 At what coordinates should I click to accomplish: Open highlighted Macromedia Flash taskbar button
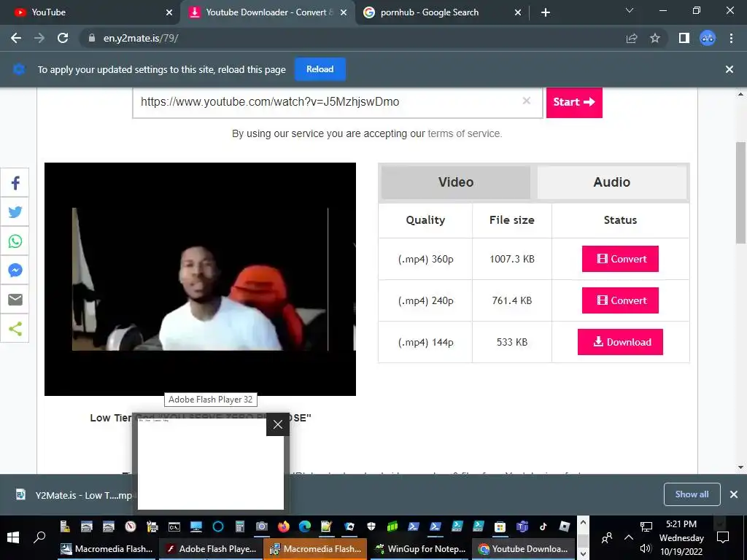pyautogui.click(x=315, y=549)
